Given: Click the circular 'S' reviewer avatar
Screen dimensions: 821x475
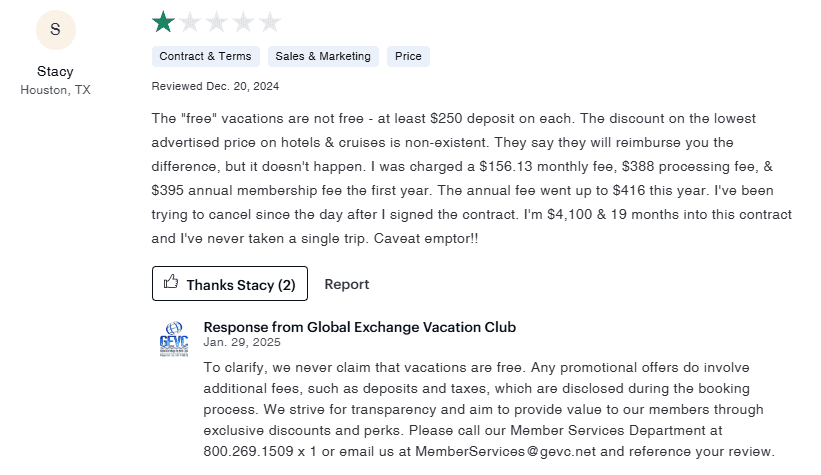Looking at the screenshot, I should tap(55, 30).
